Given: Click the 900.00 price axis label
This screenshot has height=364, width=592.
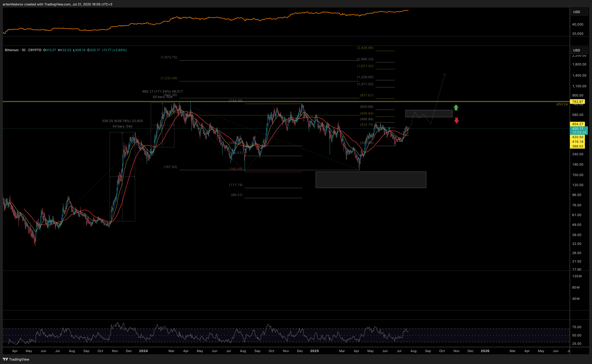Looking at the screenshot, I should [578, 95].
